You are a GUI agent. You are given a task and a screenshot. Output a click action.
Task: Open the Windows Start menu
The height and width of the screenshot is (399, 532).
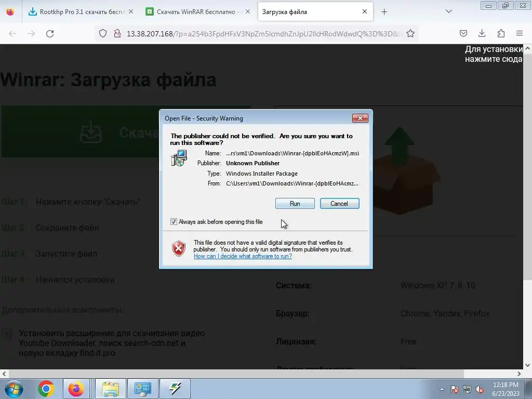(14, 389)
